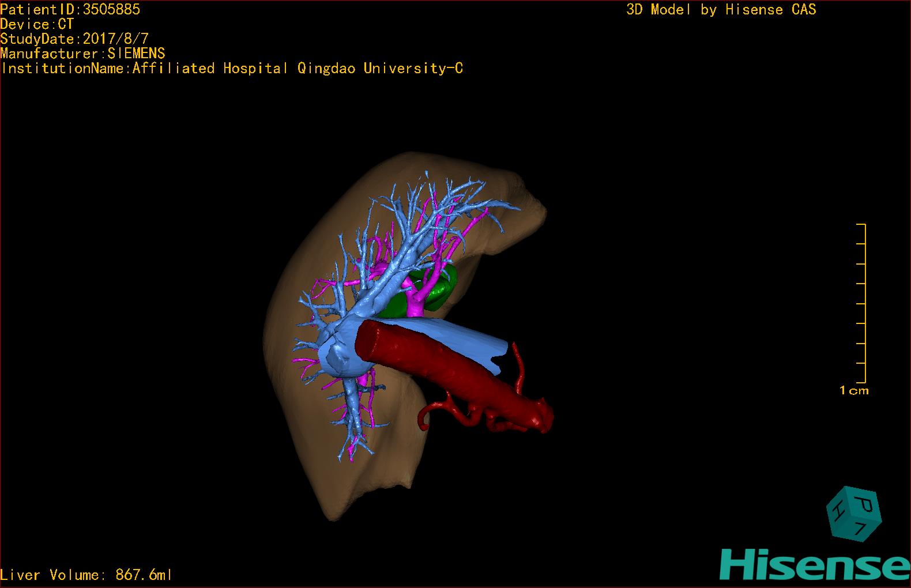Click the 3D Model by Hisense CAS title
The width and height of the screenshot is (911, 588).
[721, 9]
